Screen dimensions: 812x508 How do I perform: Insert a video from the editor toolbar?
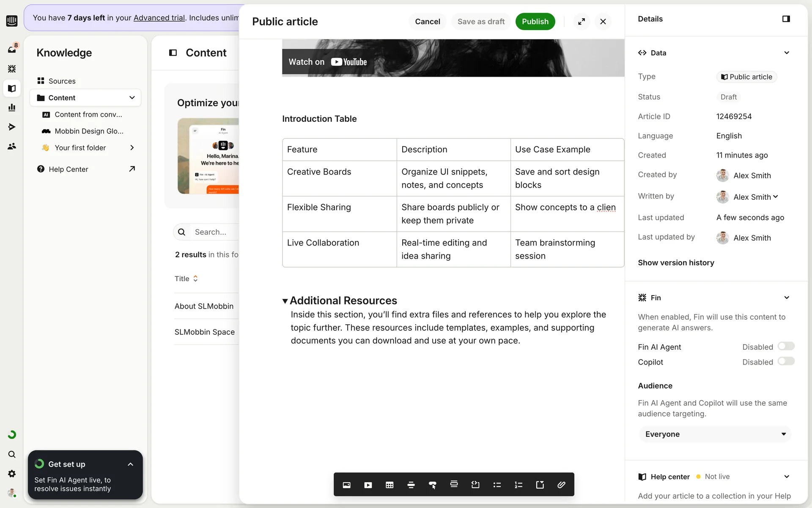[x=368, y=485]
